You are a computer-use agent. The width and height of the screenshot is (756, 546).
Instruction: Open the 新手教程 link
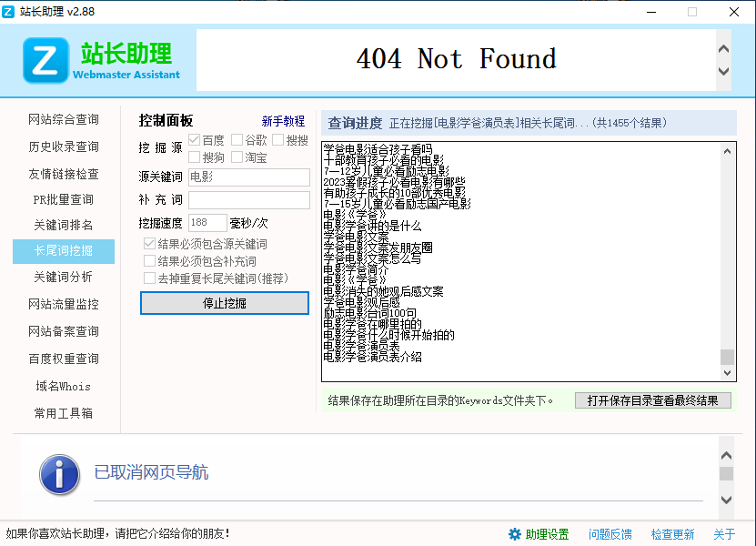tap(283, 121)
